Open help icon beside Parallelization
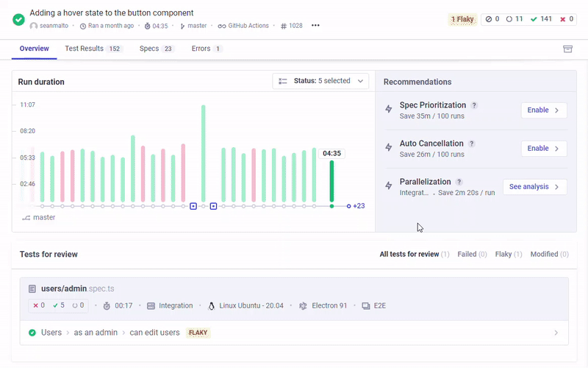The height and width of the screenshot is (368, 588). 459,182
